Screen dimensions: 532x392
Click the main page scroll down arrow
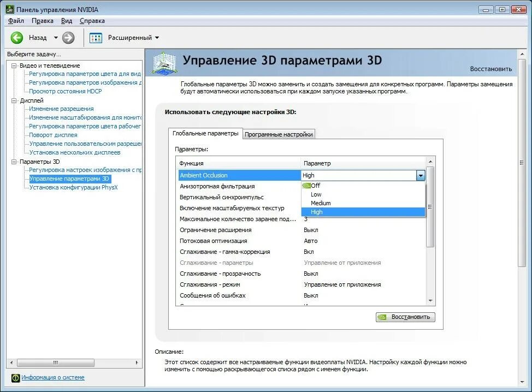pyautogui.click(x=522, y=382)
